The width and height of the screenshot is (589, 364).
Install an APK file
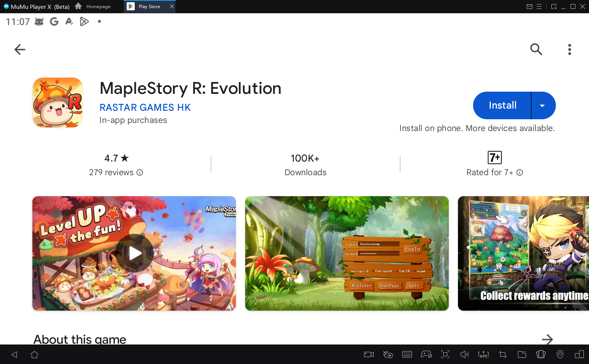tap(483, 354)
